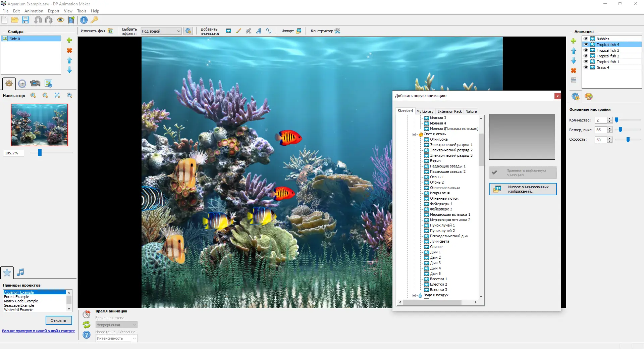
Task: Open the Animation menu
Action: point(34,11)
